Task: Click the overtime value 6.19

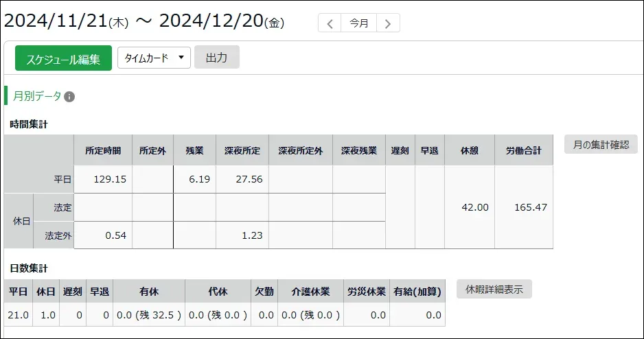Action: click(x=200, y=179)
